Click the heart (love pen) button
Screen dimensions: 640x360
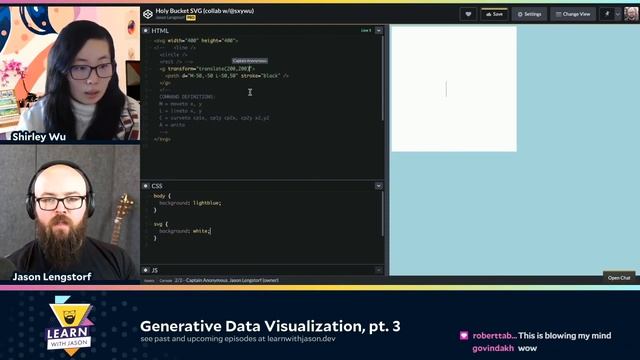coord(468,14)
